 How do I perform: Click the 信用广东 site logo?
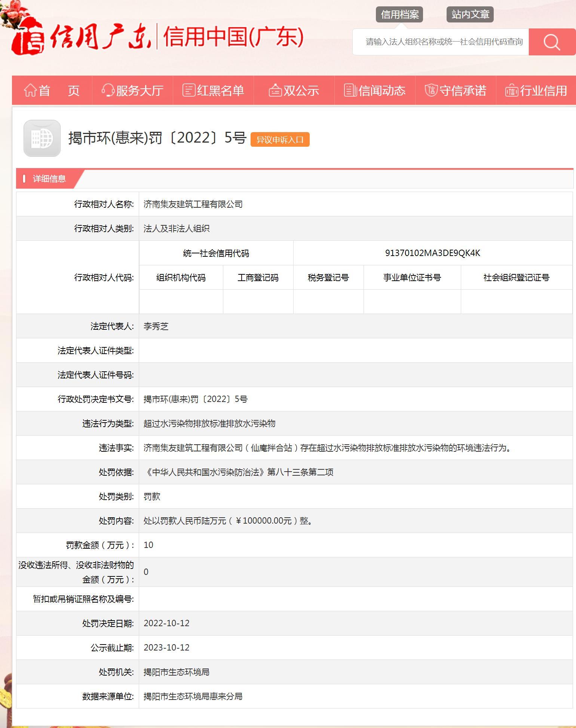[x=81, y=37]
